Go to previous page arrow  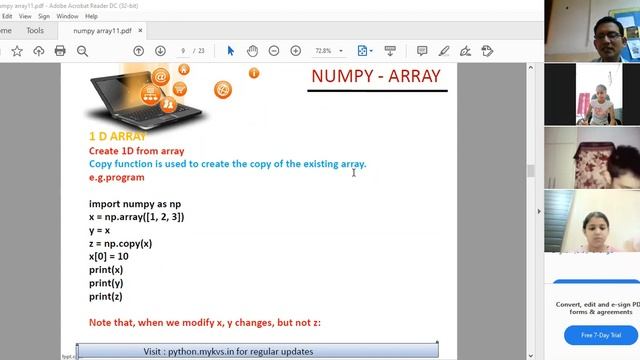(x=138, y=51)
